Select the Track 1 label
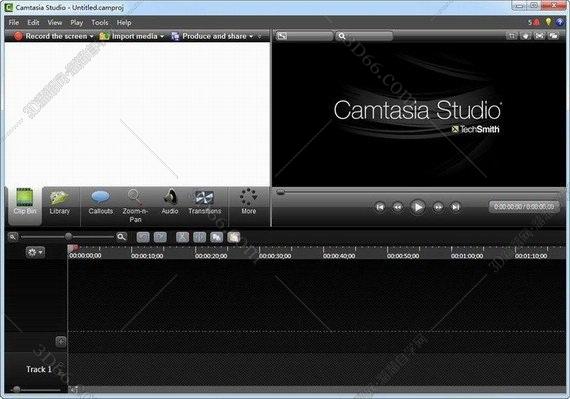This screenshot has height=399, width=570. (x=39, y=369)
